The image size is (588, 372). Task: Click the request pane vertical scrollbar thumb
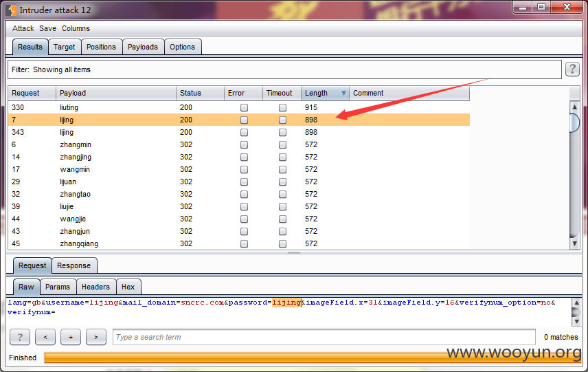[x=577, y=312]
